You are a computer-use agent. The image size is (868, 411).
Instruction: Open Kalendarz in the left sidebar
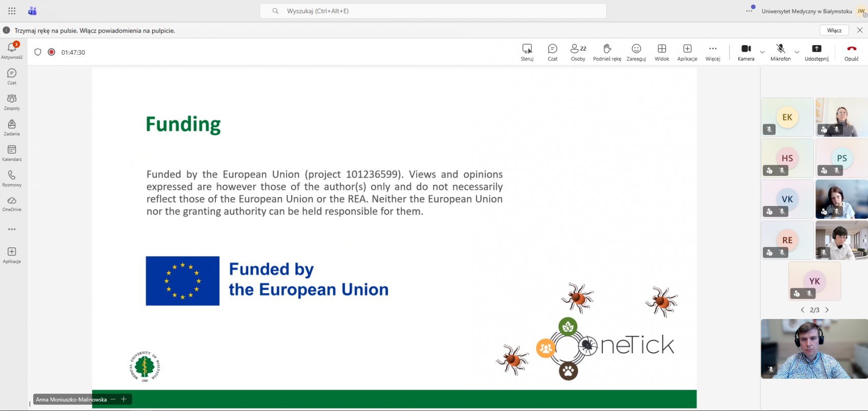pyautogui.click(x=12, y=152)
